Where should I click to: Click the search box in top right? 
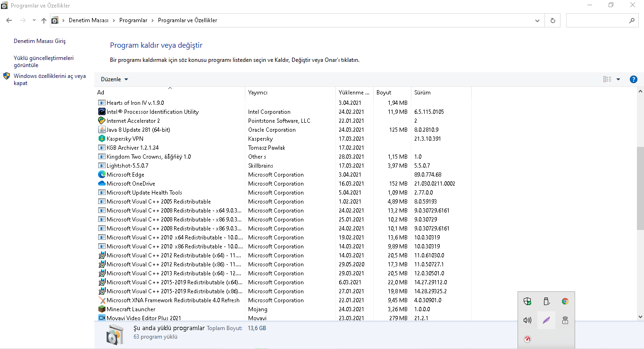pos(597,20)
